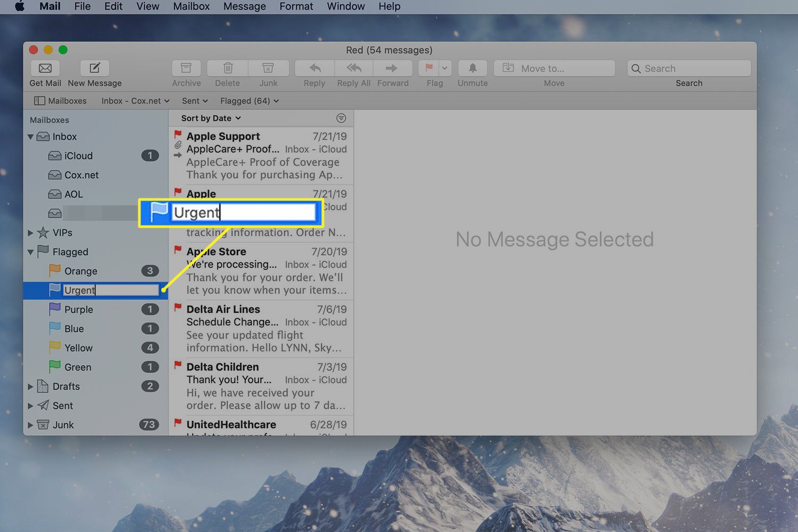The image size is (798, 532).
Task: Click the red Flag toolbar button
Action: tap(429, 68)
